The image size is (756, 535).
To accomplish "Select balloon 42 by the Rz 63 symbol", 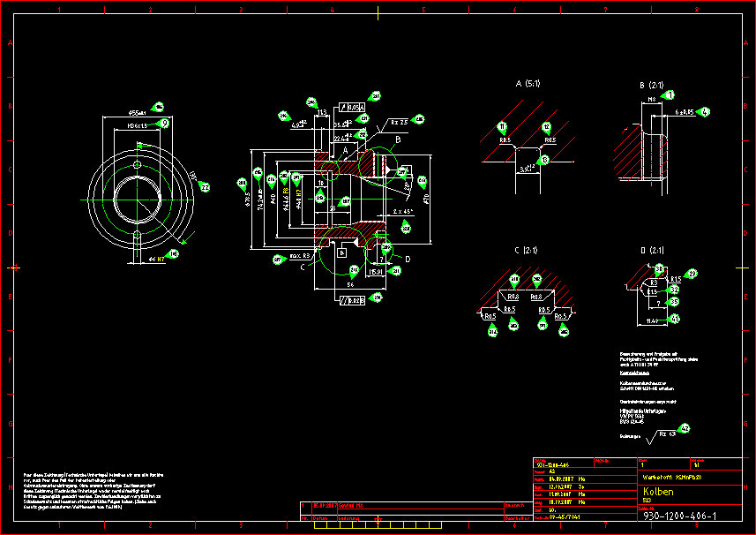I will click(684, 428).
